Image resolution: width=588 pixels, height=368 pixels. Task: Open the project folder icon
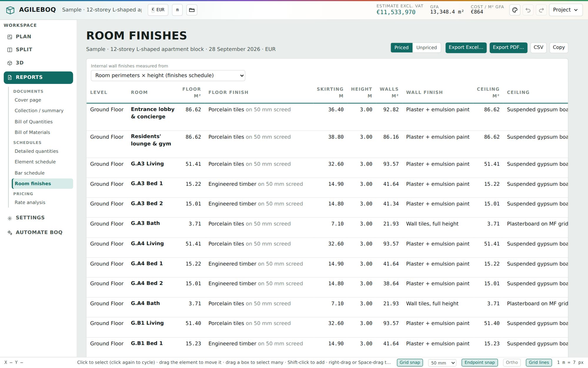tap(192, 10)
